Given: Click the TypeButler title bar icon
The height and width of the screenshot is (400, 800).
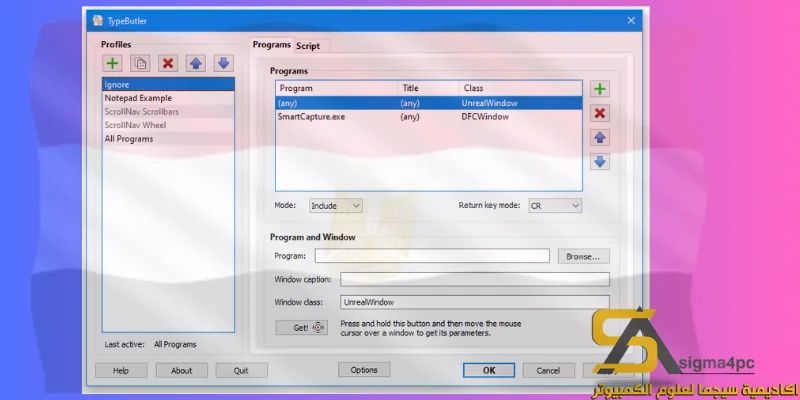Looking at the screenshot, I should click(x=98, y=21).
